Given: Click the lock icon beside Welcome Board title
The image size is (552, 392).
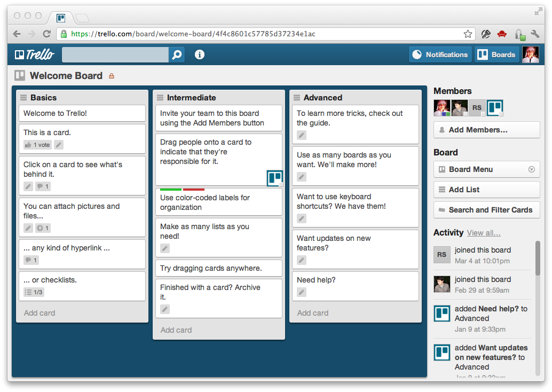Looking at the screenshot, I should point(112,76).
